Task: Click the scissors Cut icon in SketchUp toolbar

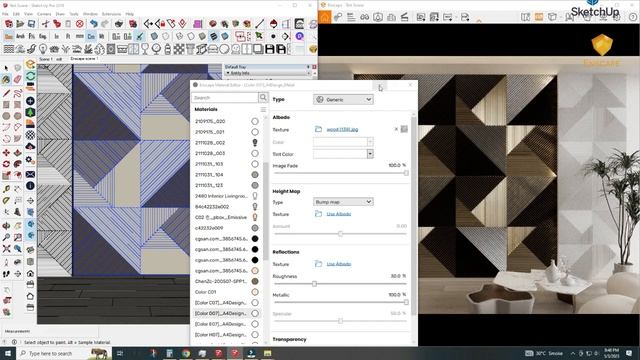Action: point(45,24)
